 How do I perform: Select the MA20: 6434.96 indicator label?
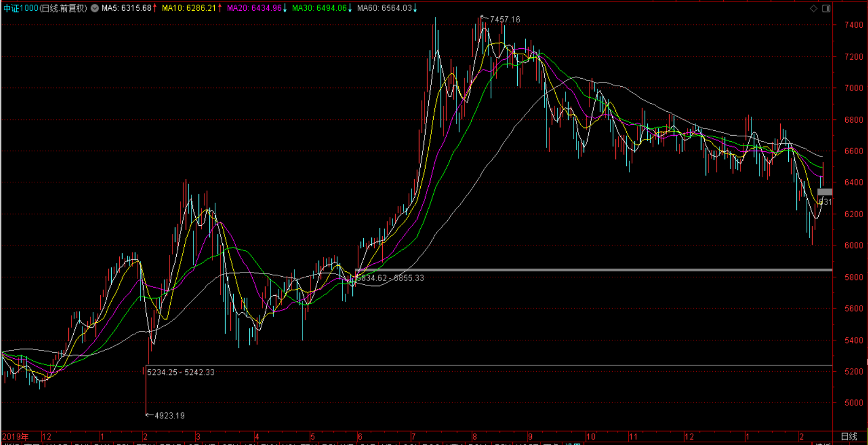click(257, 8)
